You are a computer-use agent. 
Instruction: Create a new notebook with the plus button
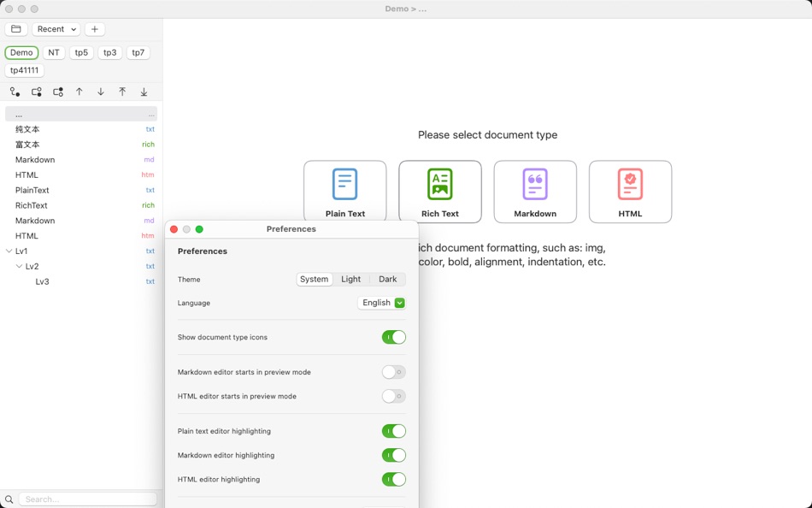pyautogui.click(x=94, y=28)
